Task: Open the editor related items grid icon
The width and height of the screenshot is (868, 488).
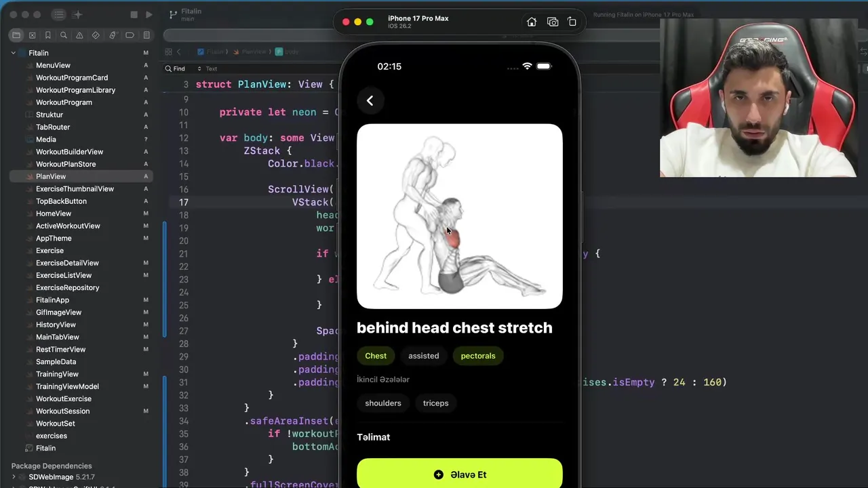Action: (168, 52)
